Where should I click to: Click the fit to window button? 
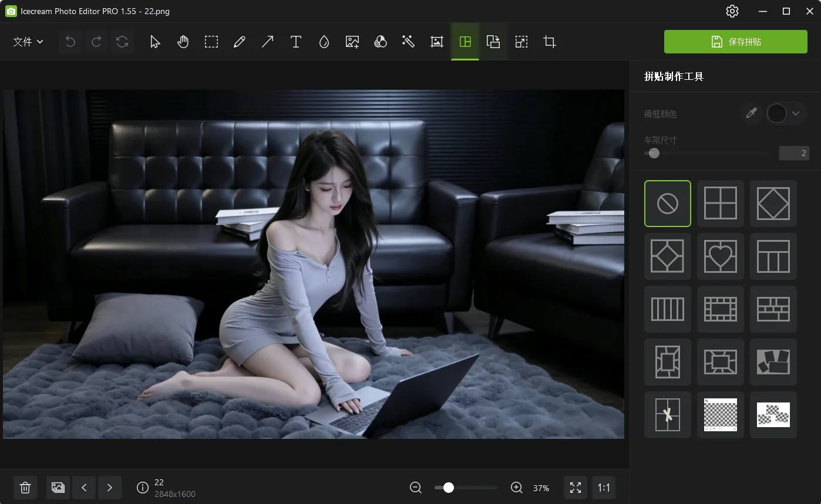(x=576, y=488)
